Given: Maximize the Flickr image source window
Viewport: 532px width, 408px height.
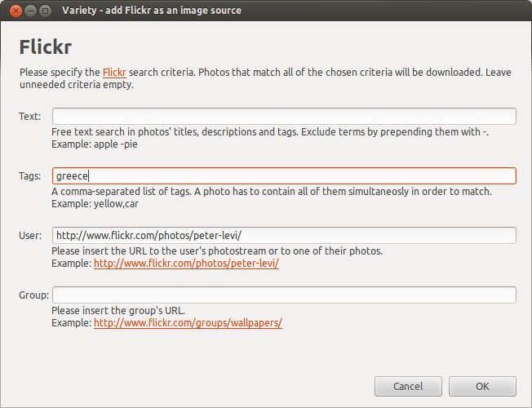Looking at the screenshot, I should coord(45,11).
